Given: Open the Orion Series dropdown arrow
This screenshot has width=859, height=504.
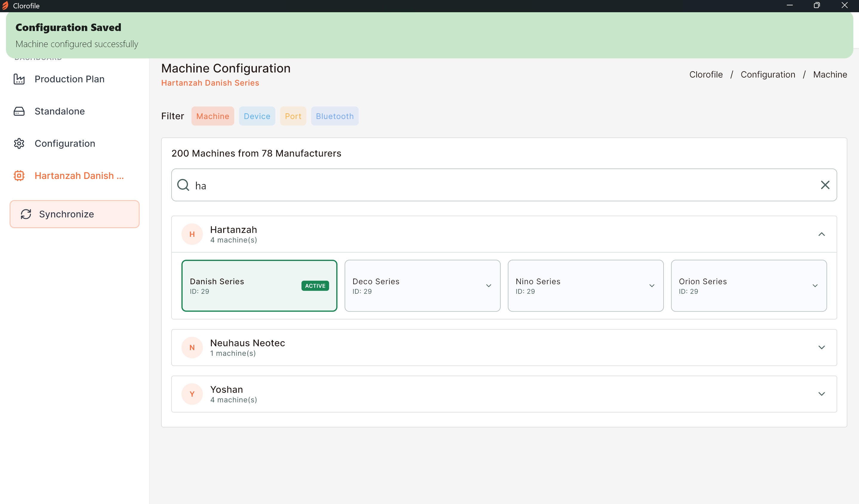Looking at the screenshot, I should pyautogui.click(x=815, y=286).
